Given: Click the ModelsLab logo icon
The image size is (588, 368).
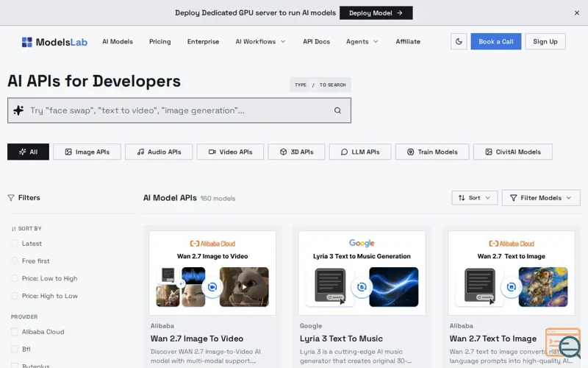Looking at the screenshot, I should [x=26, y=42].
